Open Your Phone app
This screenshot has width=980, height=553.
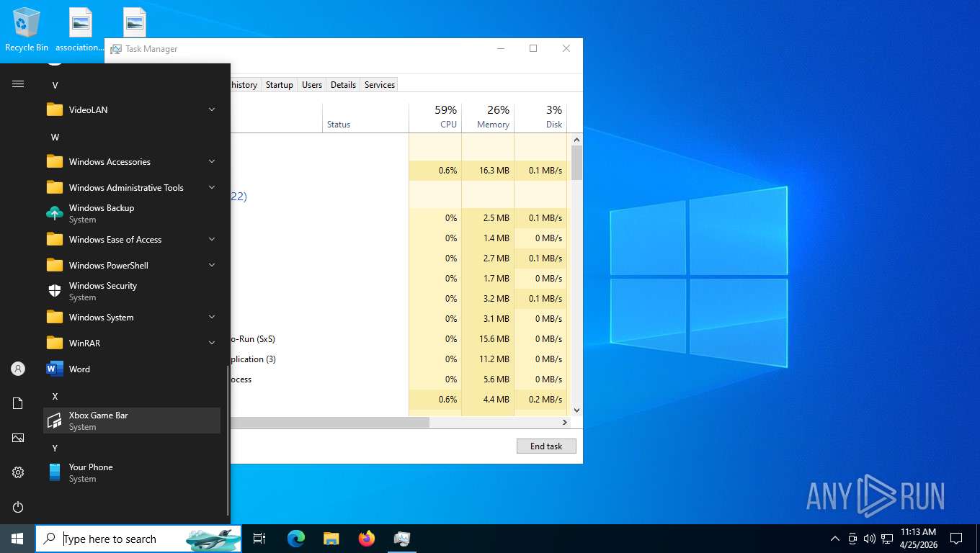point(132,473)
